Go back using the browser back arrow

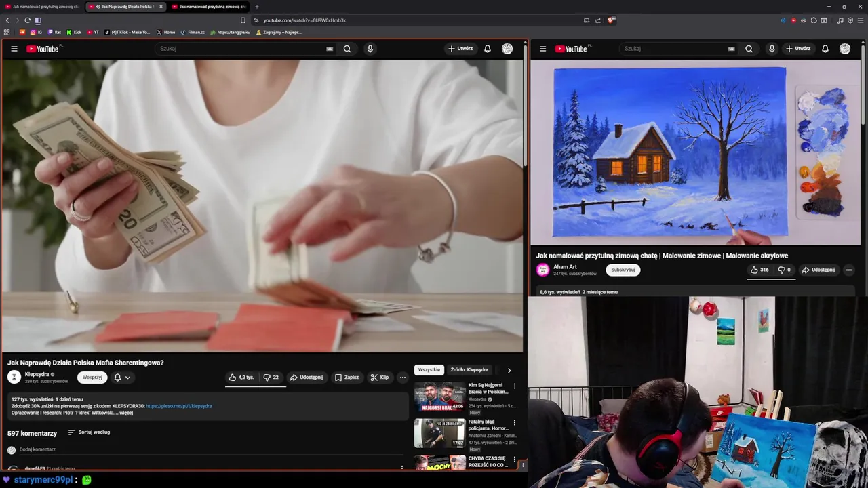coord(7,20)
